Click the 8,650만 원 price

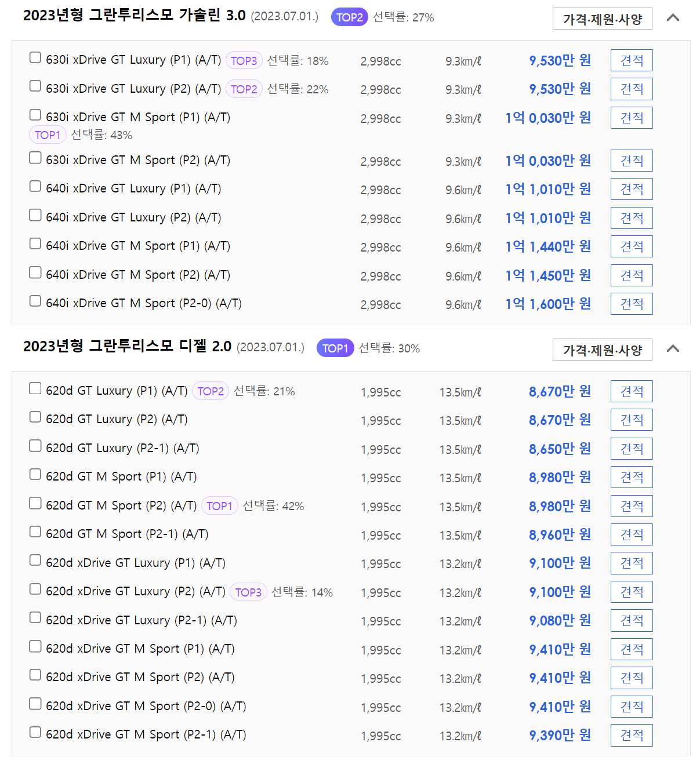(x=560, y=449)
